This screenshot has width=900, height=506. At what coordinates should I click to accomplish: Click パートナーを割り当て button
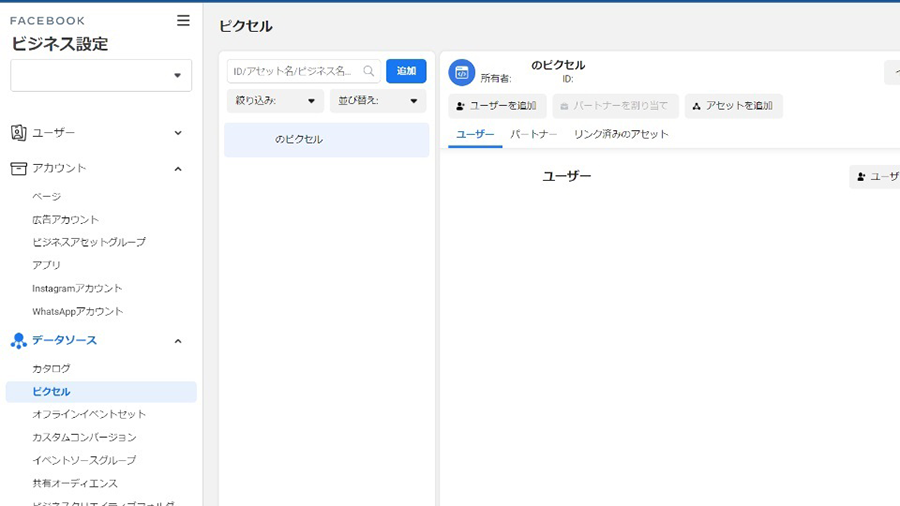click(x=615, y=106)
